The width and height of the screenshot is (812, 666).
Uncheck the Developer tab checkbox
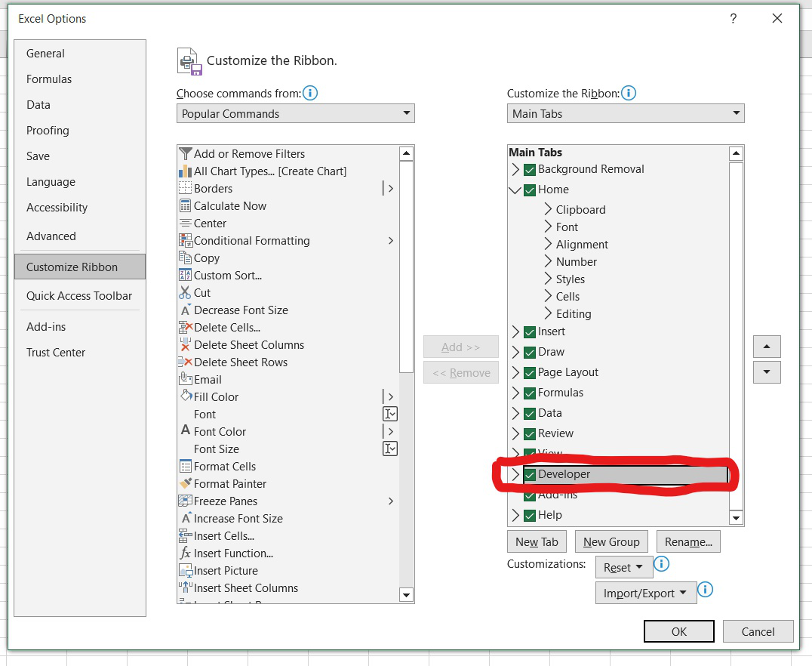click(x=530, y=474)
